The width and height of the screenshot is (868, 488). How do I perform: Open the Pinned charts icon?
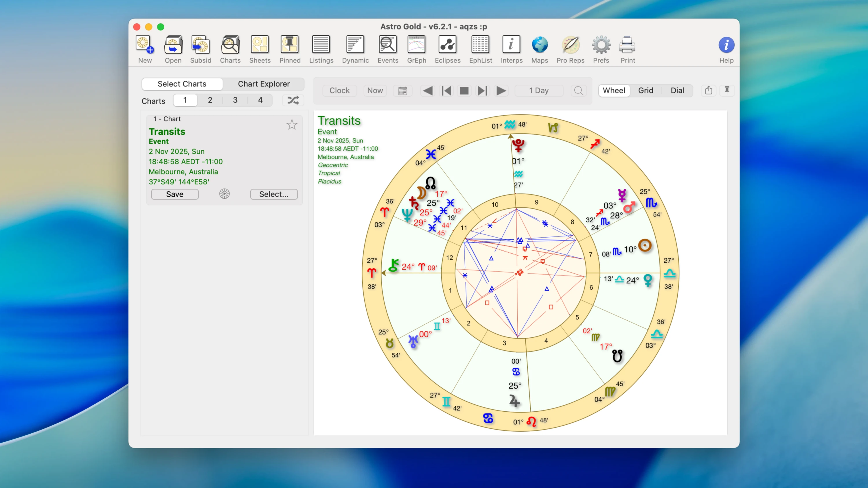pyautogui.click(x=289, y=49)
